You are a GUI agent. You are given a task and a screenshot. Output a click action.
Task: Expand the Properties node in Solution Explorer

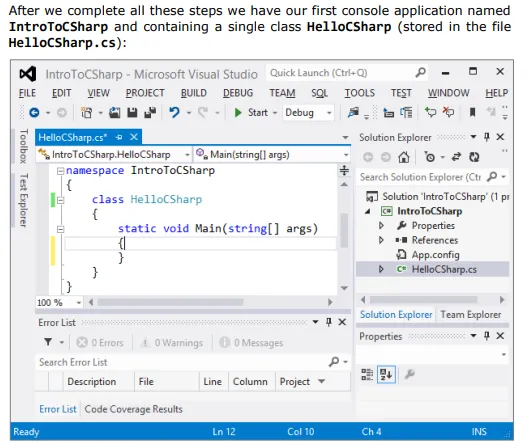381,225
